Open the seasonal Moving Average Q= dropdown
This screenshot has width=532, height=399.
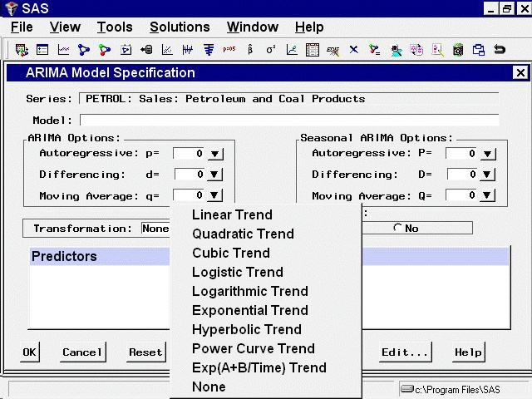pyautogui.click(x=488, y=196)
